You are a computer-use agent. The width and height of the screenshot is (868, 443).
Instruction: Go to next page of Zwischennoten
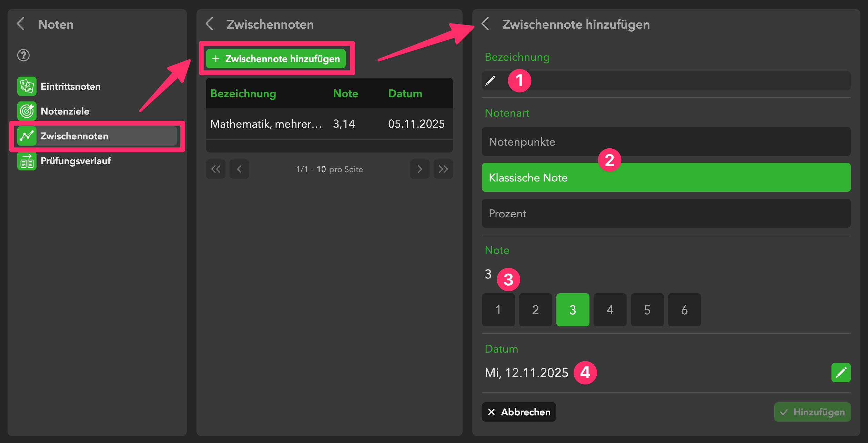[x=420, y=169]
